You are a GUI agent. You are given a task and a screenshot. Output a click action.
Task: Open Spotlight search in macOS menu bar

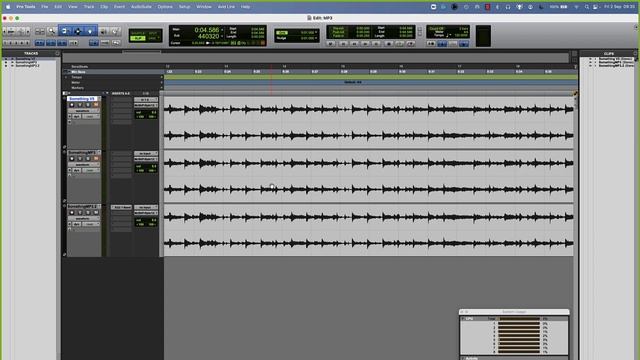click(x=587, y=7)
